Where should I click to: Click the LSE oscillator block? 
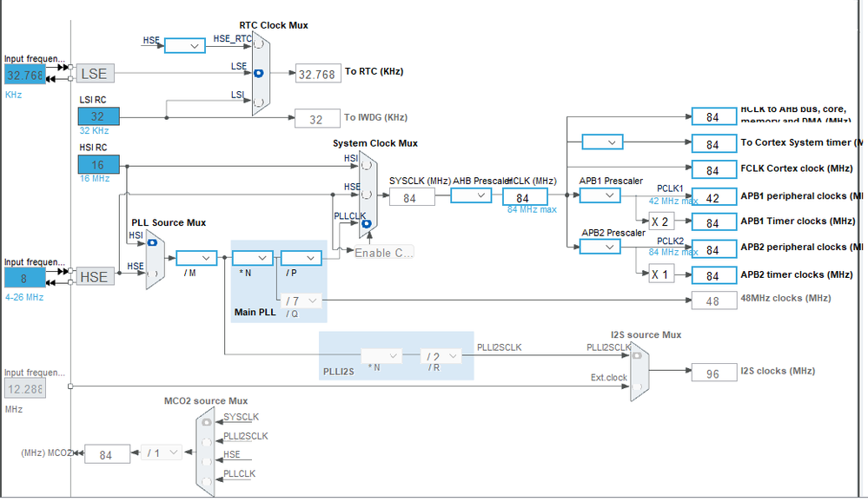96,74
